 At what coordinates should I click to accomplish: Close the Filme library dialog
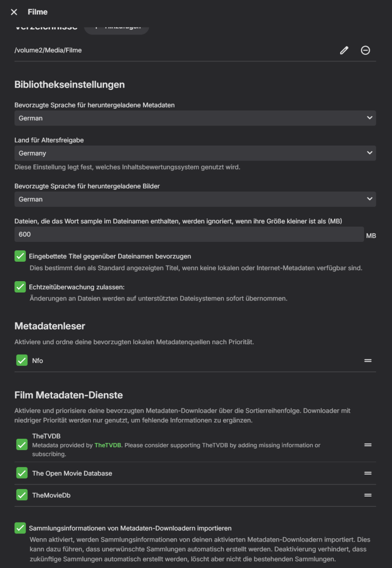click(14, 12)
